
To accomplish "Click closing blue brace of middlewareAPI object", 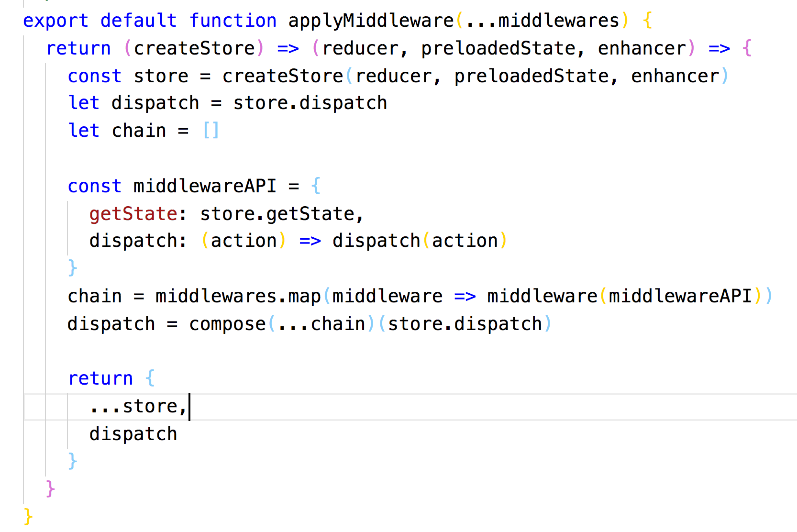I will [72, 268].
